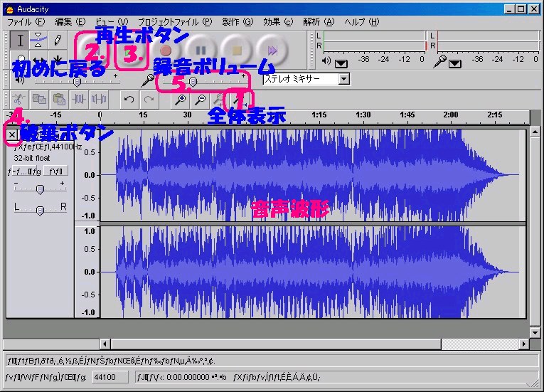Select the Draw pencil tool

(x=58, y=41)
